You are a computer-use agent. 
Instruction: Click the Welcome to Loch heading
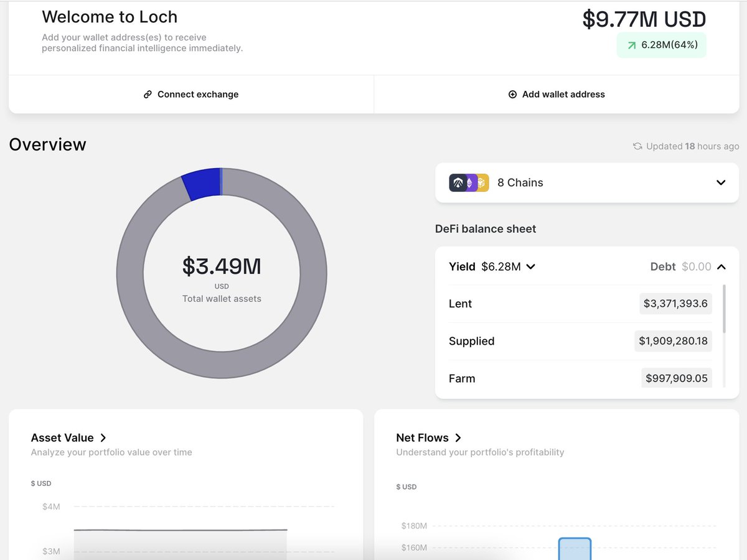(x=110, y=17)
